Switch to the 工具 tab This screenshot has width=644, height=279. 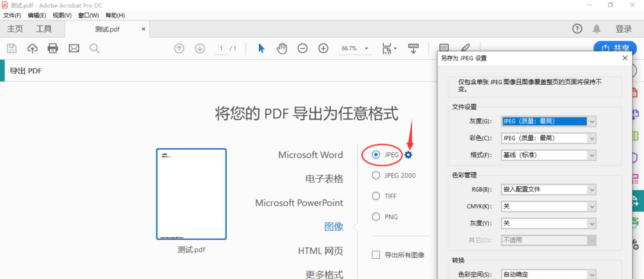[x=44, y=29]
